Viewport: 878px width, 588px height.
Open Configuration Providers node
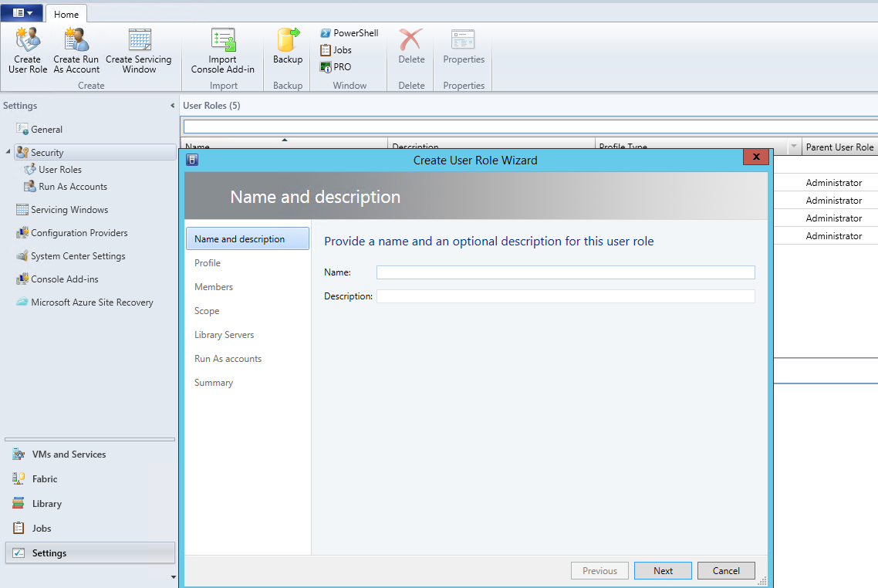72,233
